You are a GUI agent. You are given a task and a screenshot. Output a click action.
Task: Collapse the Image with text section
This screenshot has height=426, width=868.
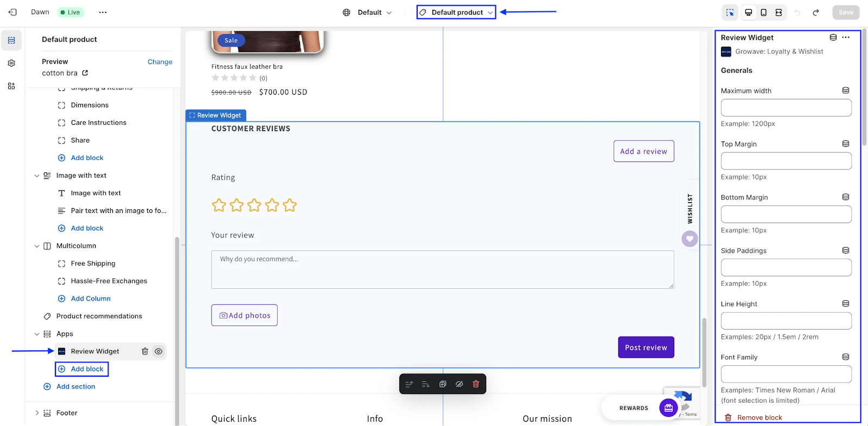tap(37, 176)
